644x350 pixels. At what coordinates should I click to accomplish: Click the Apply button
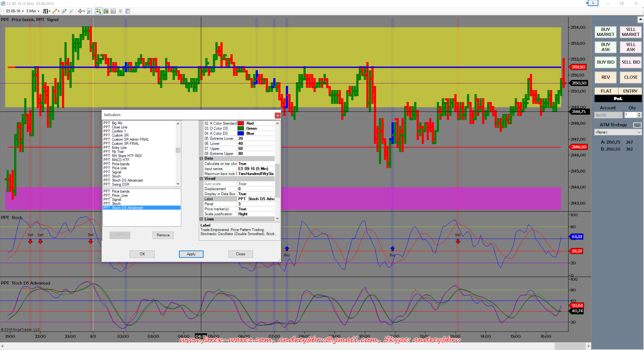(x=191, y=254)
